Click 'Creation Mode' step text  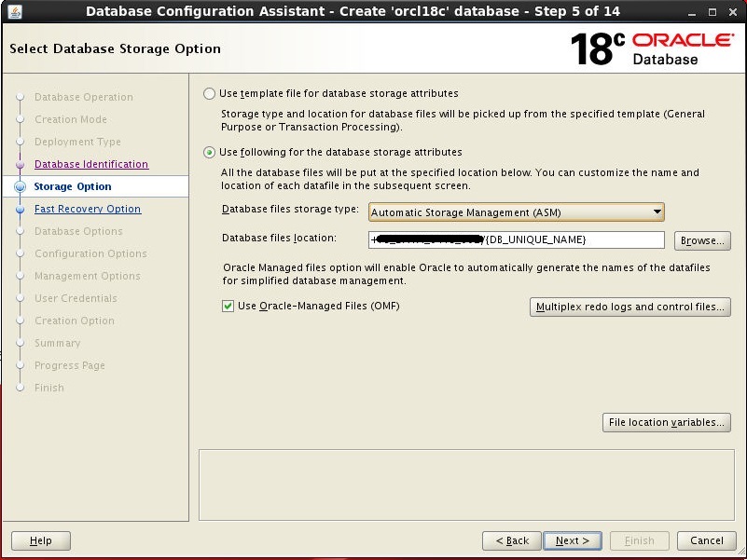pyautogui.click(x=71, y=119)
